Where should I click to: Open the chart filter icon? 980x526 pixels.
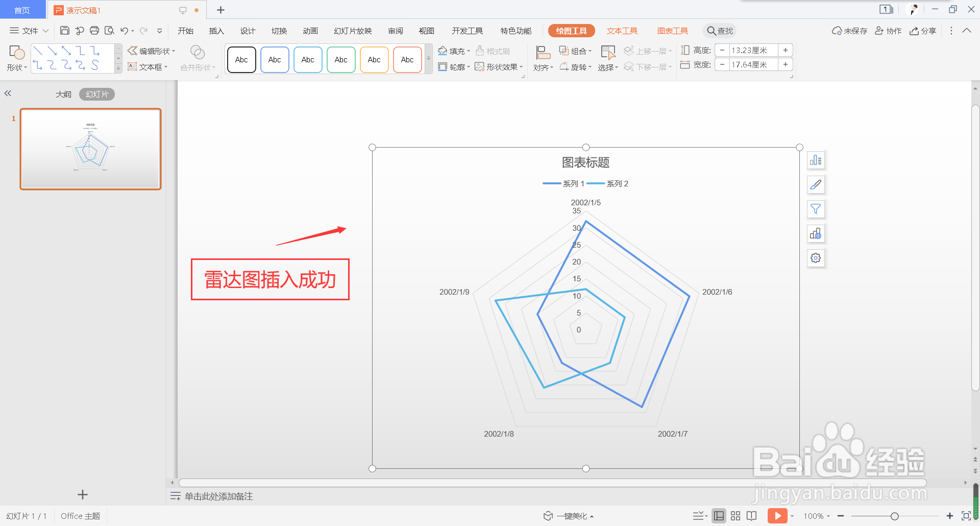coord(815,209)
